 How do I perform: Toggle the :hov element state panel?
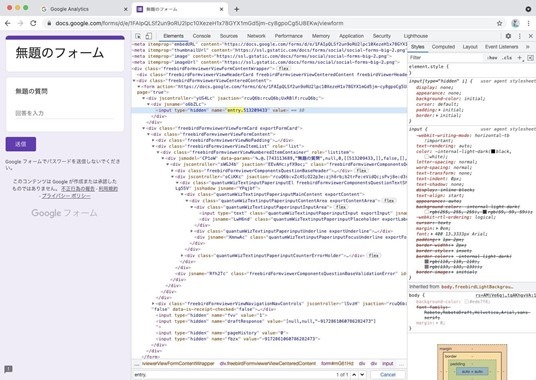(492, 58)
